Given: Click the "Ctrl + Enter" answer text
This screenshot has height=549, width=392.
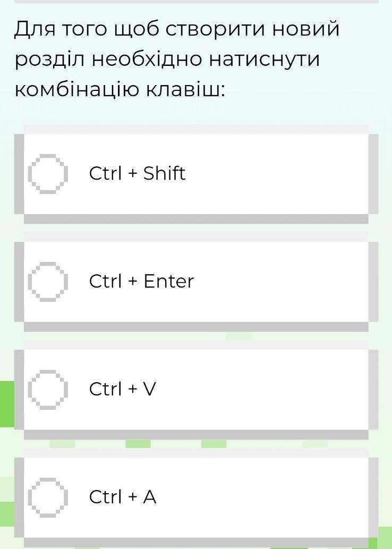Looking at the screenshot, I should (x=141, y=281).
